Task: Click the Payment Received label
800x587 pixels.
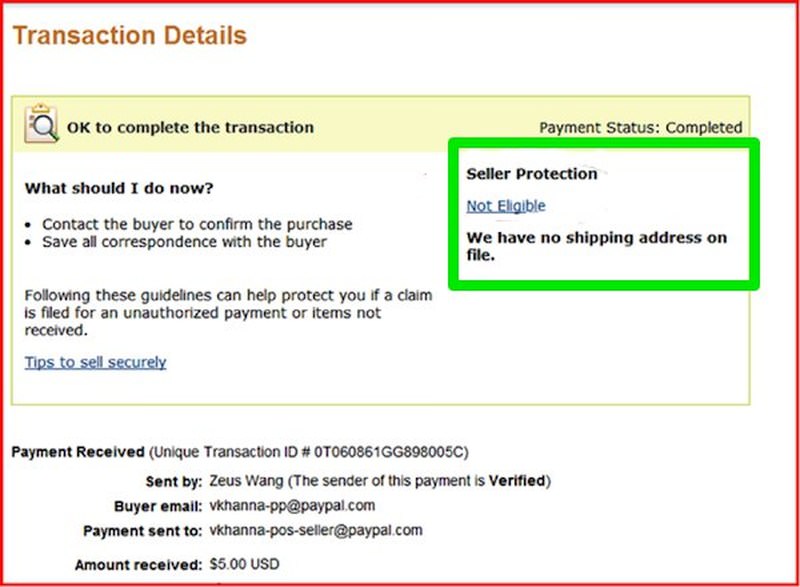Action: 78,452
